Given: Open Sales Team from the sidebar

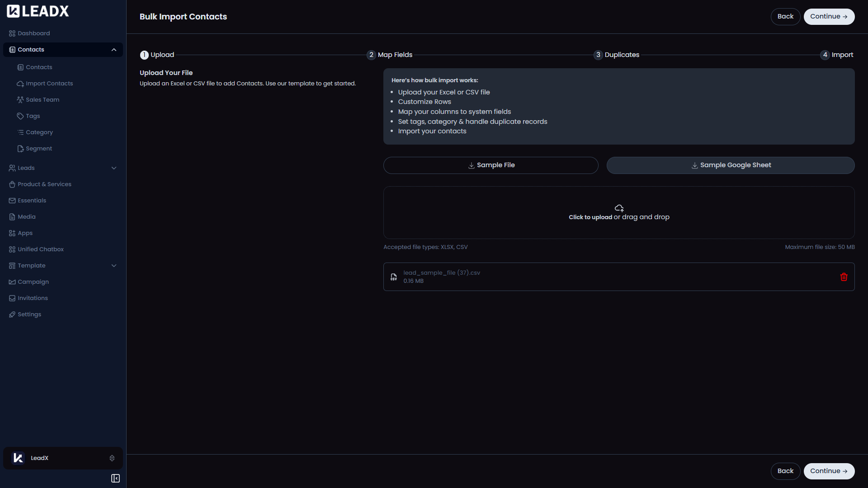Looking at the screenshot, I should click(42, 99).
